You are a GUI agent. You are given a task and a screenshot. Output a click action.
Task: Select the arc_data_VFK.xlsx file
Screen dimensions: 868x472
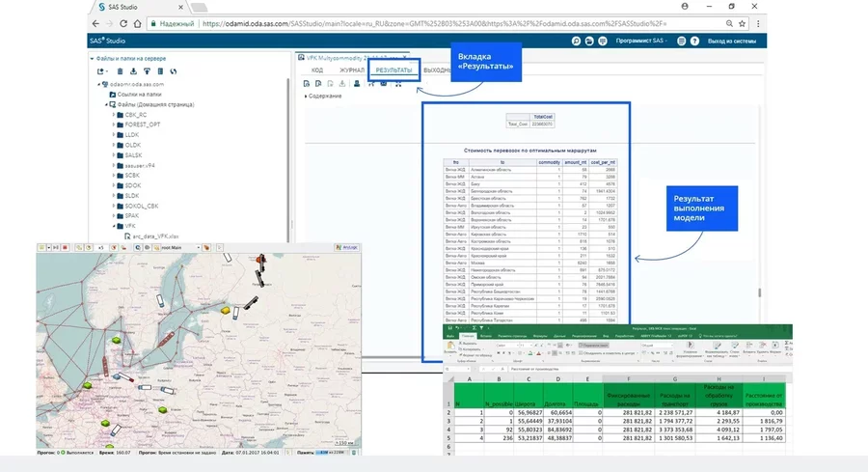click(155, 236)
